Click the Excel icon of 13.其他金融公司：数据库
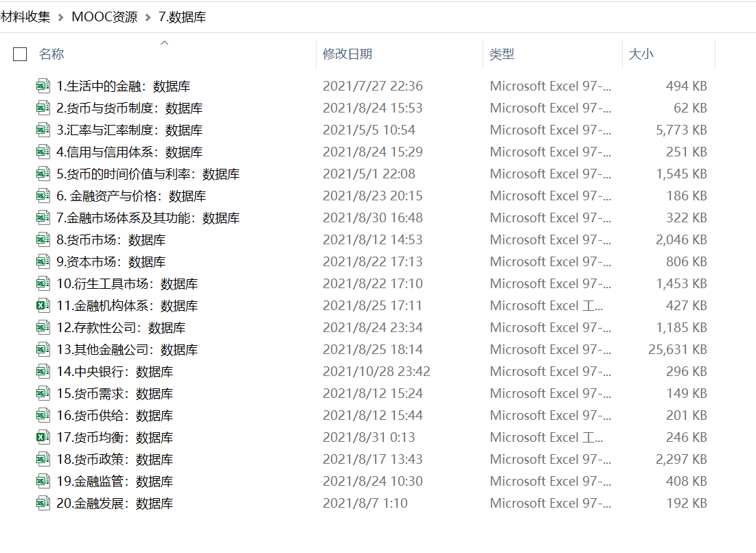The width and height of the screenshot is (756, 553). tap(43, 350)
